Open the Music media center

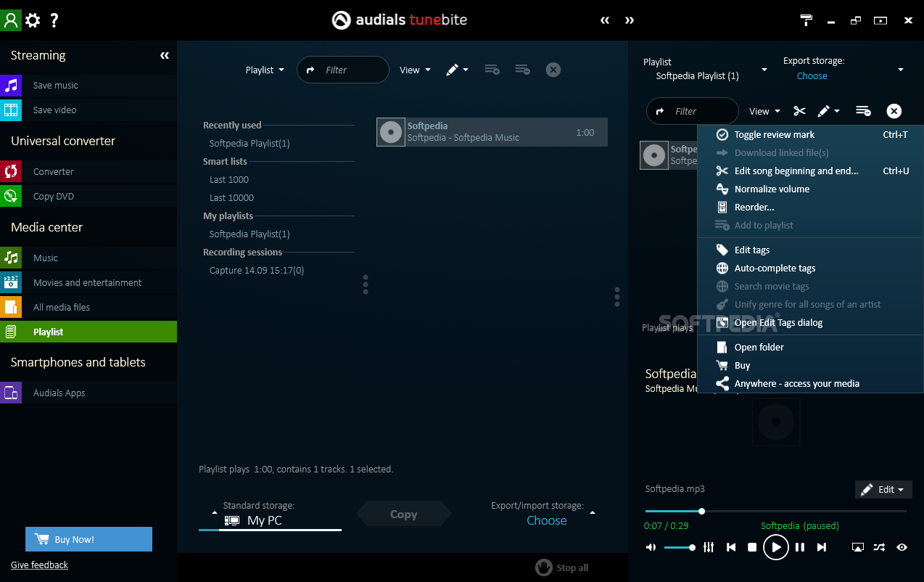(88, 258)
